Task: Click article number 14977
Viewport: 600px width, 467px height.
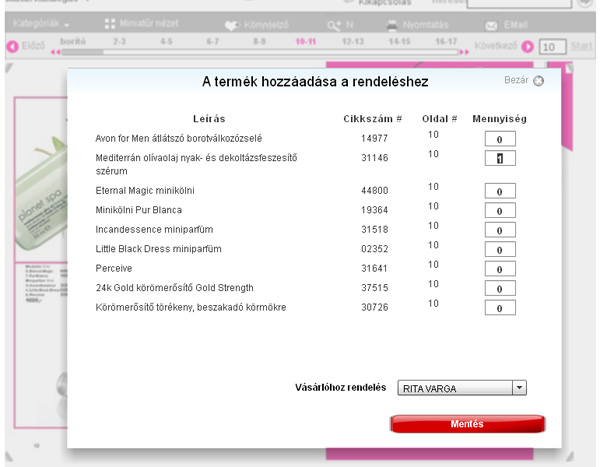Action: tap(375, 139)
